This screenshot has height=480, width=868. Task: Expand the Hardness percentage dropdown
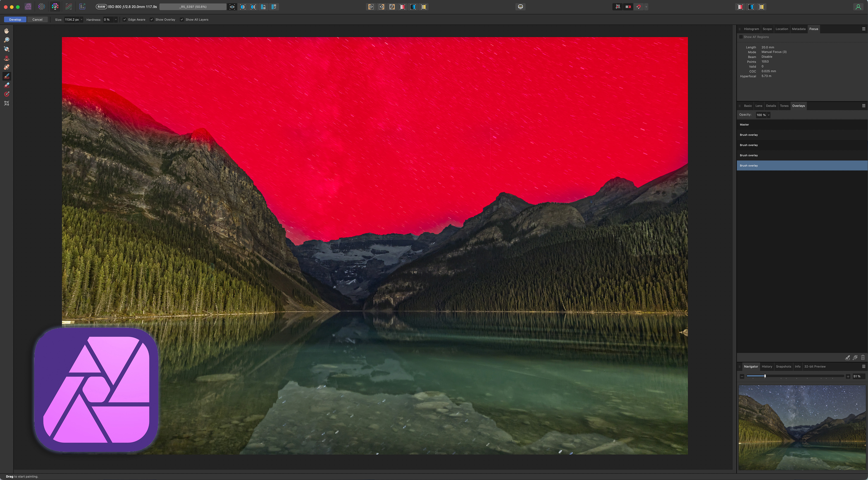[116, 20]
